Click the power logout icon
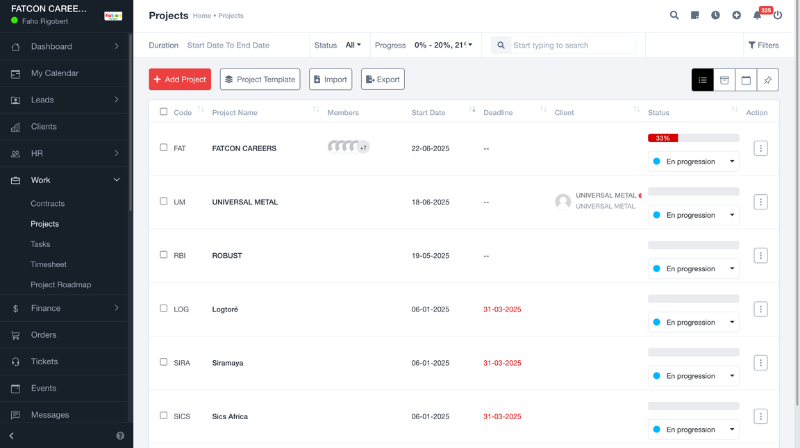Screen dimensions: 800x448 coord(778,15)
